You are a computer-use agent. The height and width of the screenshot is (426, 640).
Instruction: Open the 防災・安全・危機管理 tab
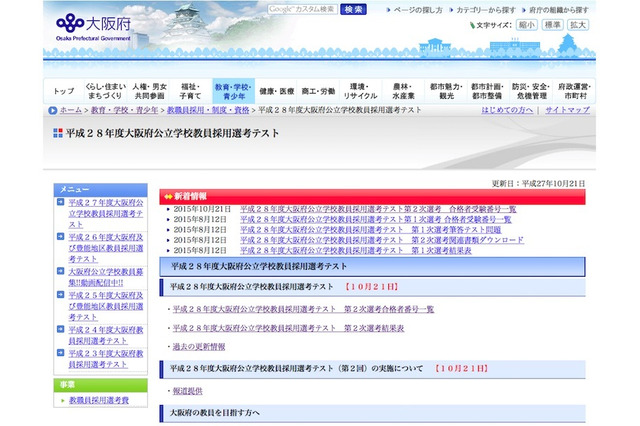[x=531, y=91]
